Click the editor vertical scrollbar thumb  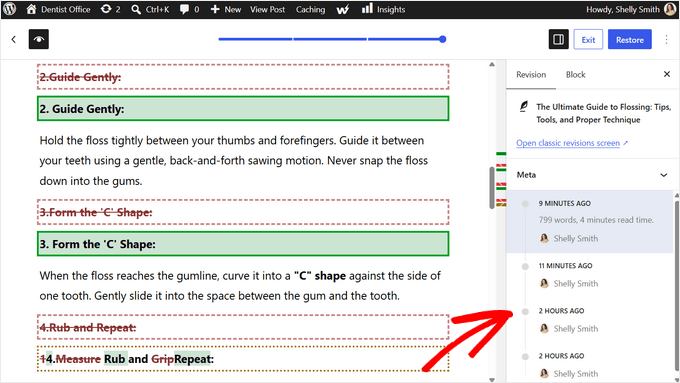point(492,187)
